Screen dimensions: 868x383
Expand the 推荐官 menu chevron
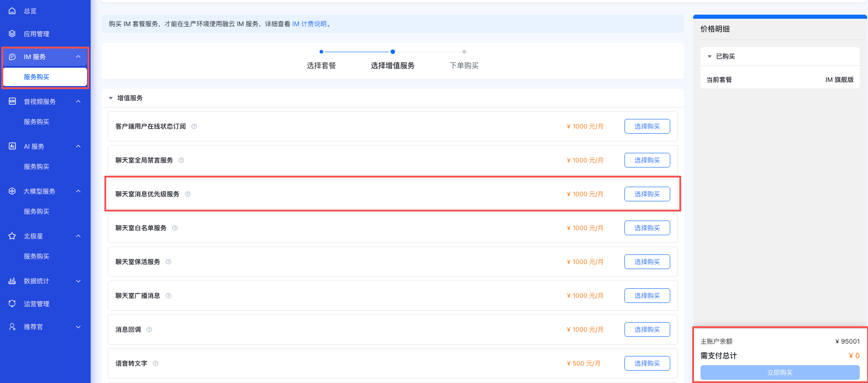pyautogui.click(x=78, y=327)
